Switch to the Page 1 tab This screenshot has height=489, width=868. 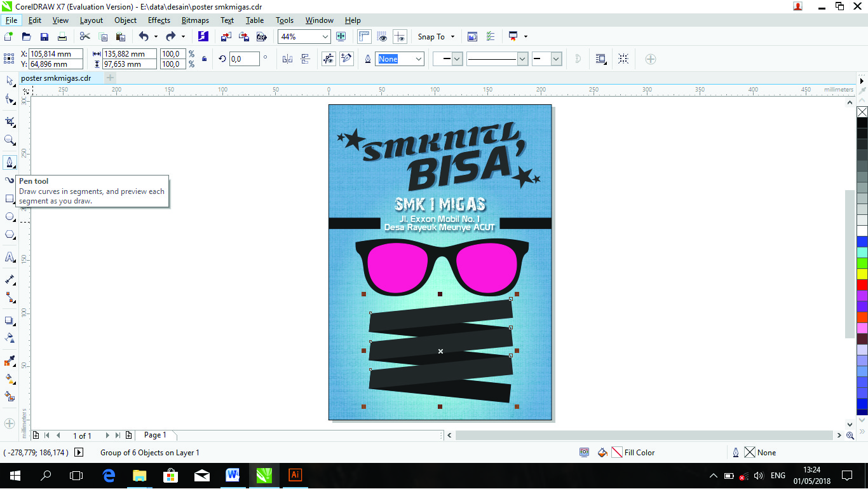155,436
